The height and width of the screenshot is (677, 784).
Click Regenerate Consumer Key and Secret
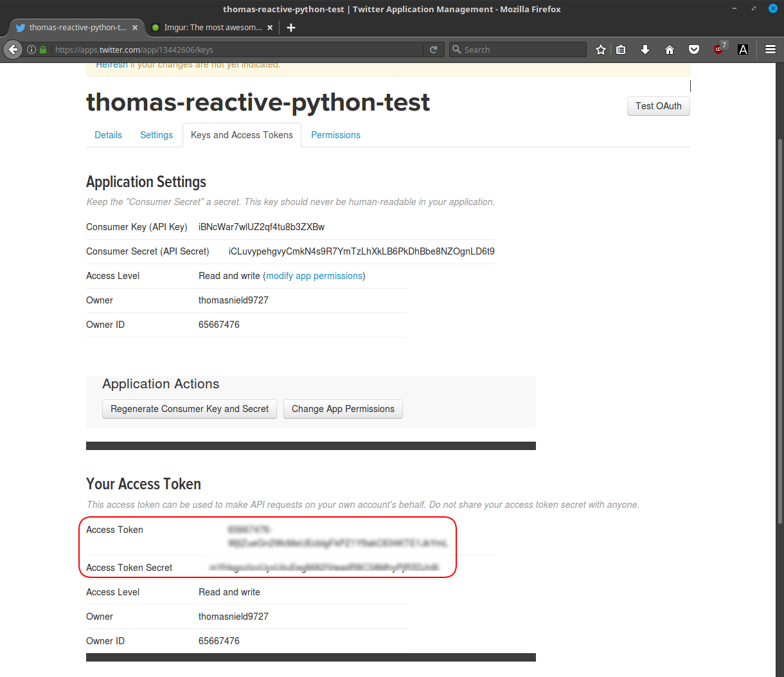pyautogui.click(x=190, y=409)
